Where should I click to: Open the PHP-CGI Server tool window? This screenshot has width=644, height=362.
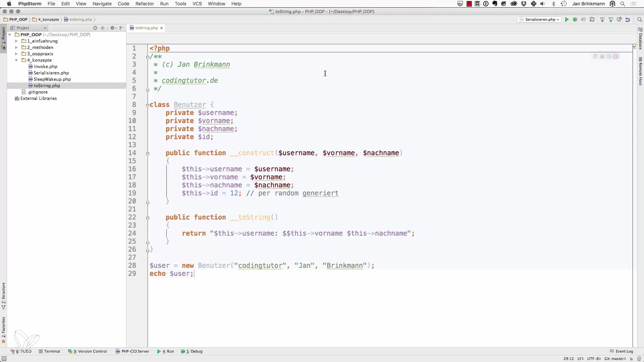click(132, 351)
